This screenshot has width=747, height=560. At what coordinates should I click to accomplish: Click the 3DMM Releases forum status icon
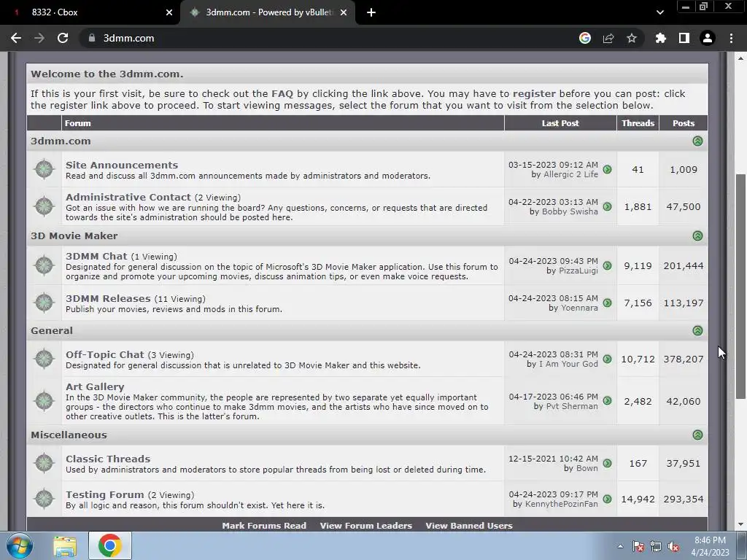[44, 303]
